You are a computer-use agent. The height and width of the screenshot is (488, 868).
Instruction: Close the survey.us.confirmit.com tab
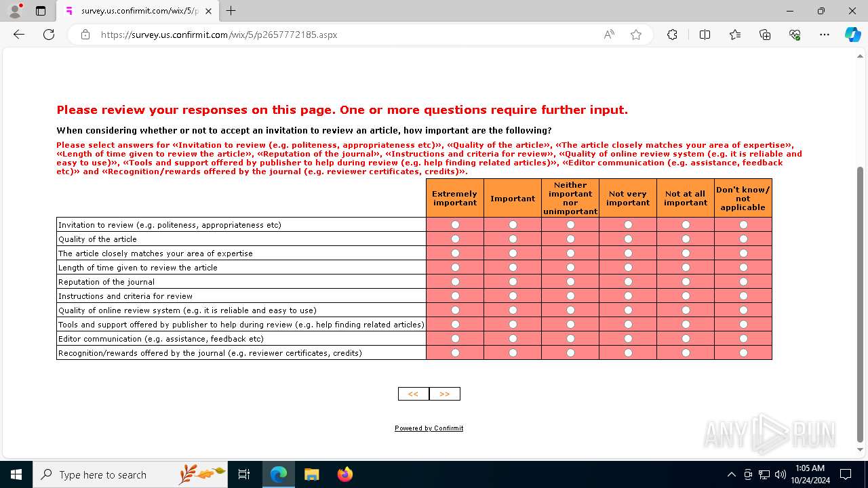click(x=208, y=11)
